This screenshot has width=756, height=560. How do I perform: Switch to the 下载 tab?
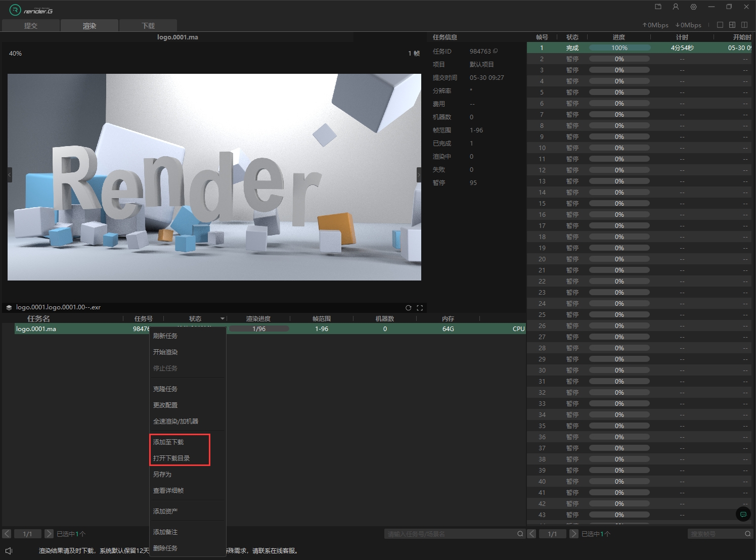click(148, 26)
